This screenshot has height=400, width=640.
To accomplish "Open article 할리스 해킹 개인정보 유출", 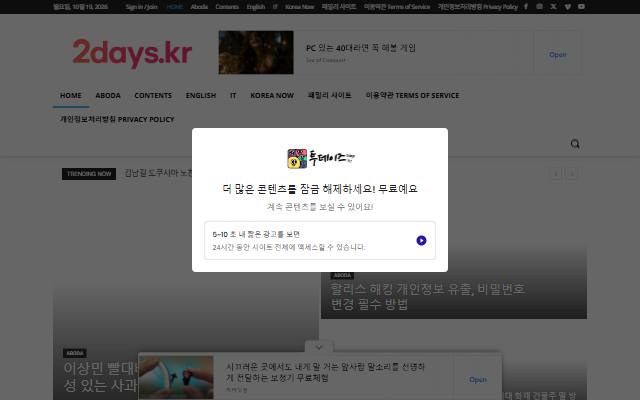I will (427, 296).
